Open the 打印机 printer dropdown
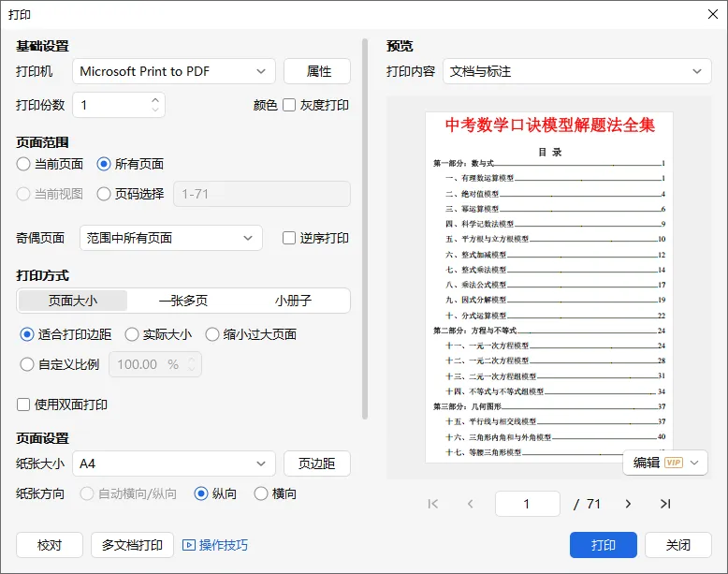 click(x=174, y=71)
